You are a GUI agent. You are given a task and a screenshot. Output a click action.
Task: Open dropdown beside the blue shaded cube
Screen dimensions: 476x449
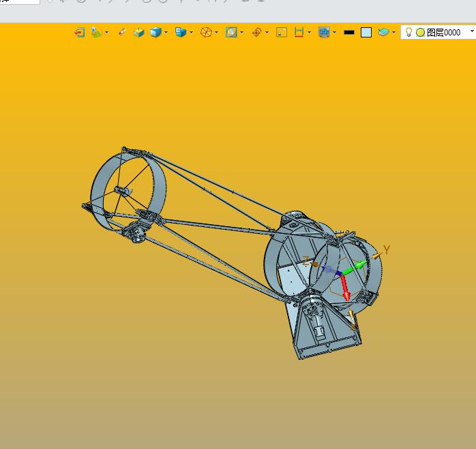[x=166, y=32]
